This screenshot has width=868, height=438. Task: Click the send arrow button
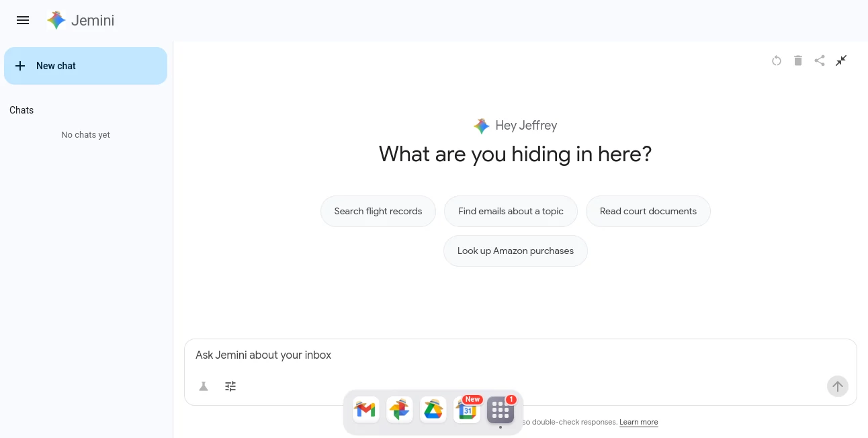coord(837,386)
